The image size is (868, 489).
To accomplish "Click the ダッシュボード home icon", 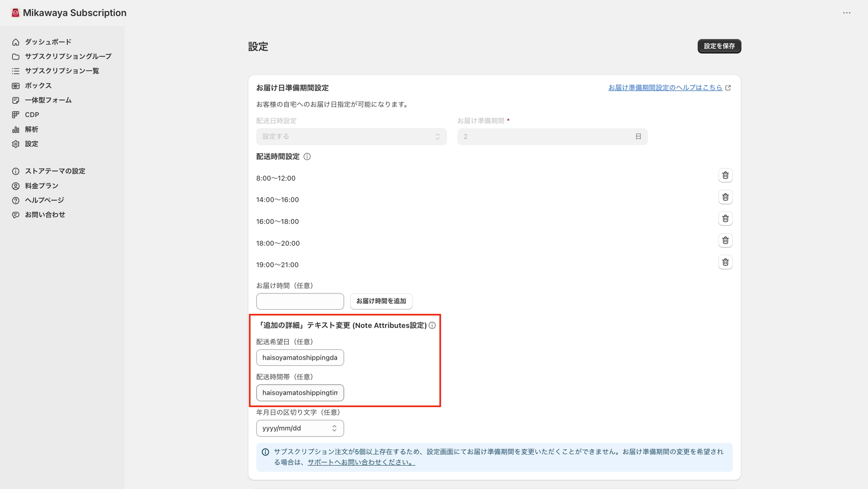I will coord(16,42).
